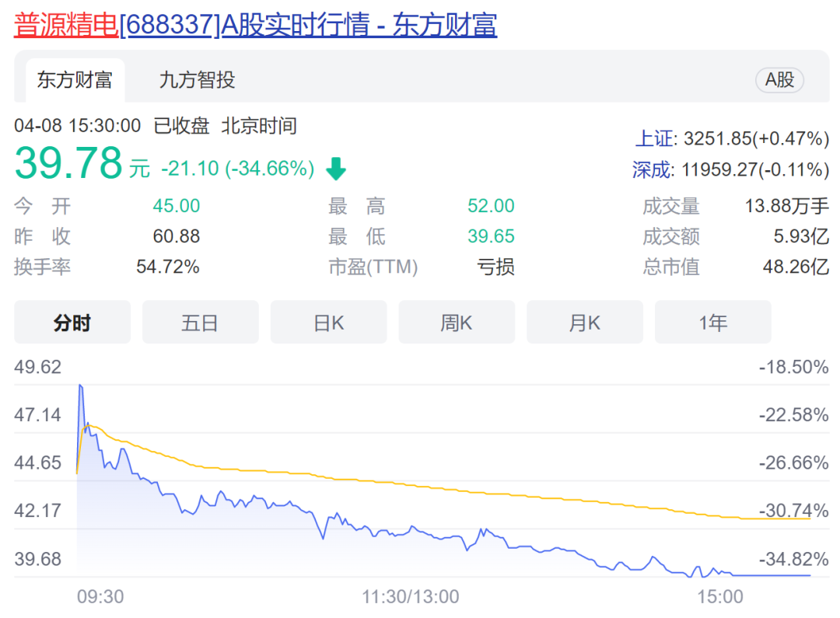
Task: Click the opening spike peak on price line
Action: coord(80,386)
